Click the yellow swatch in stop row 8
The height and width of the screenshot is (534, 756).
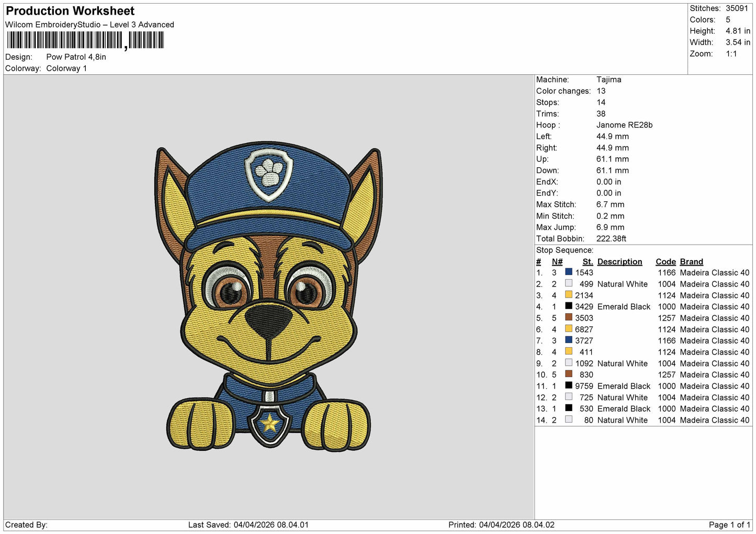tap(569, 351)
